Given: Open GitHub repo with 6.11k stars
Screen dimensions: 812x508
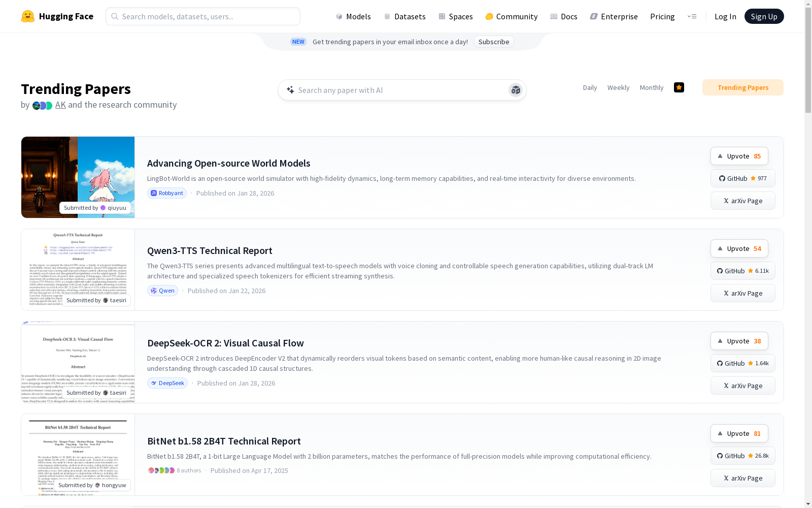Looking at the screenshot, I should click(x=742, y=271).
